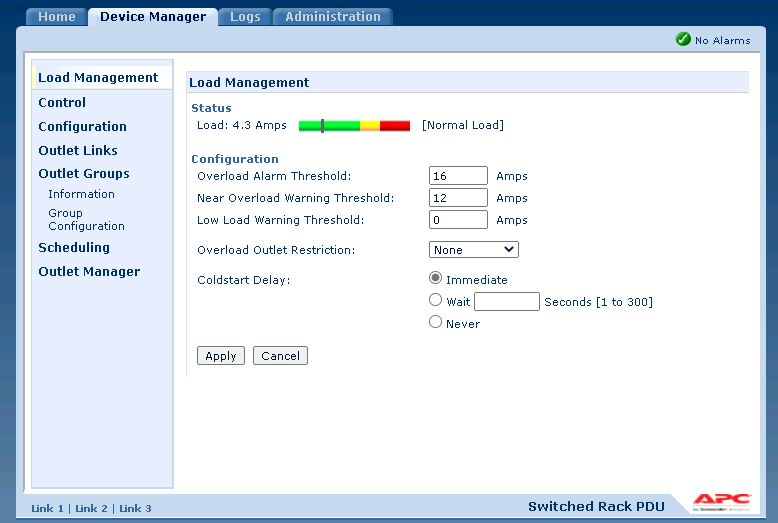Click the Cancel button
Viewport: 778px width, 523px height.
[280, 356]
